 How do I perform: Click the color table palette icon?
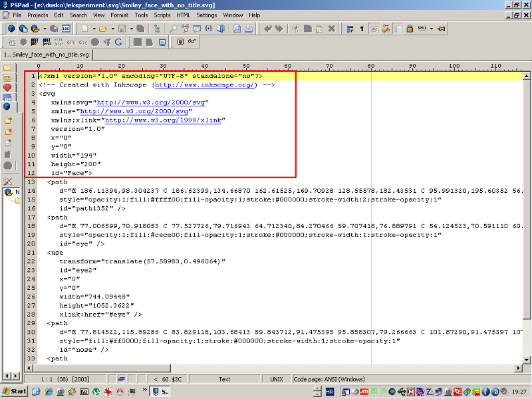(35, 42)
